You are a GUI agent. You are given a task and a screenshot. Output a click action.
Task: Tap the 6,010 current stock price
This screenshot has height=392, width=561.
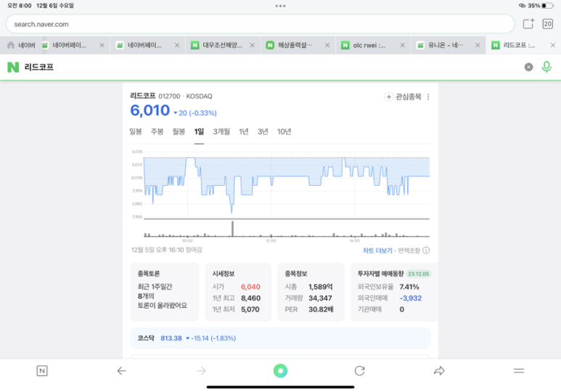tap(150, 110)
